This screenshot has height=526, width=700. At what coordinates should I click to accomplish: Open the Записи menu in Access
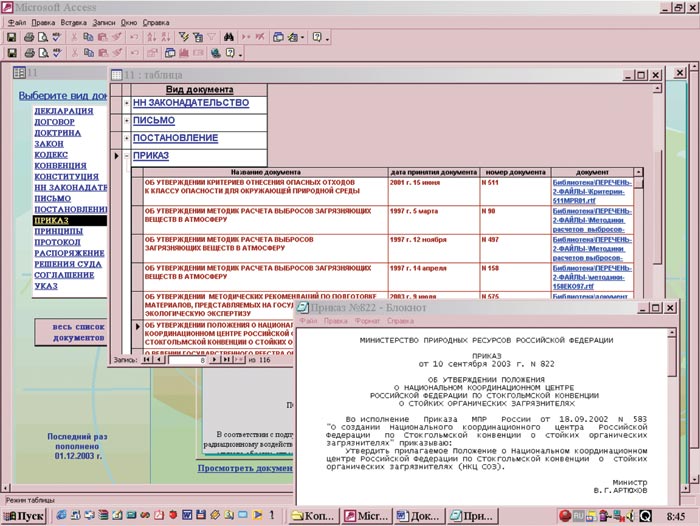[105, 21]
